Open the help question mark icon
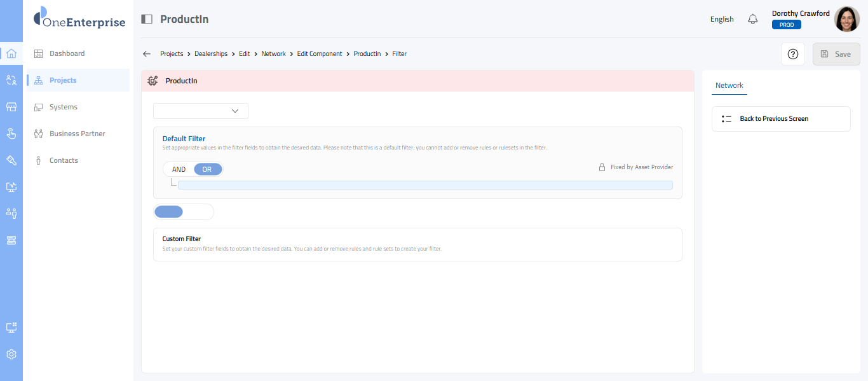This screenshot has width=868, height=381. coord(792,54)
